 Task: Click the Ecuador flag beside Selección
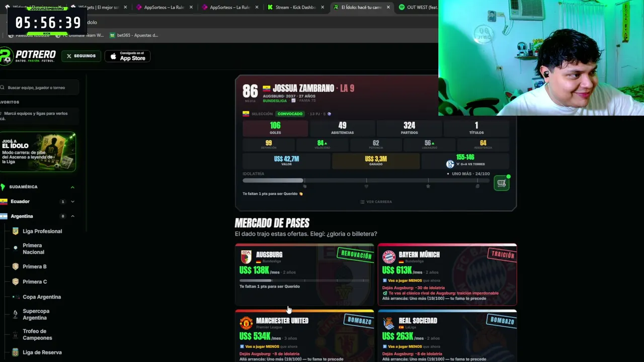click(x=246, y=114)
